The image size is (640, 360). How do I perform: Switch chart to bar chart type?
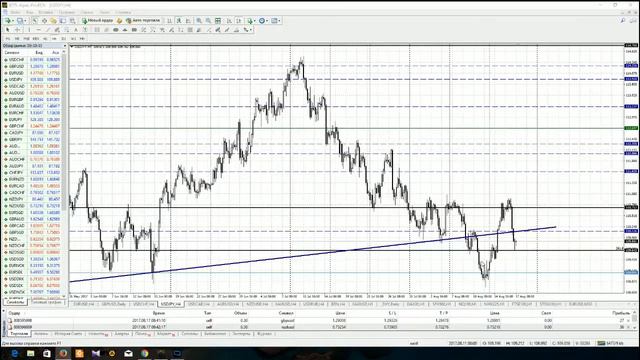(x=169, y=20)
